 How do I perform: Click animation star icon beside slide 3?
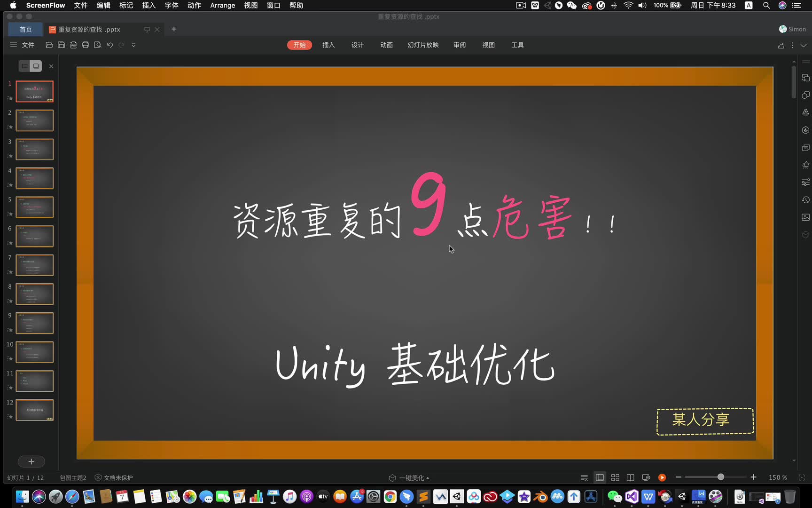click(x=10, y=156)
